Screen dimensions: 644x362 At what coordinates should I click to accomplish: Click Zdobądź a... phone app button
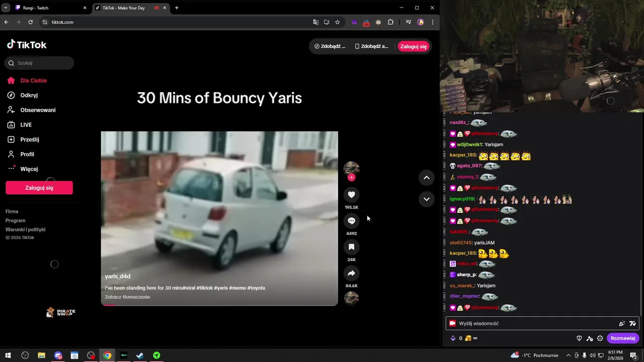point(372,46)
